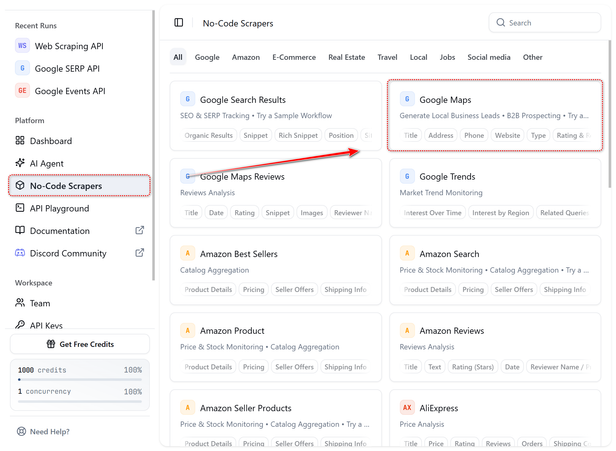Image resolution: width=616 pixels, height=451 pixels.
Task: Click the GE badge beside Google Events API
Action: (x=22, y=91)
